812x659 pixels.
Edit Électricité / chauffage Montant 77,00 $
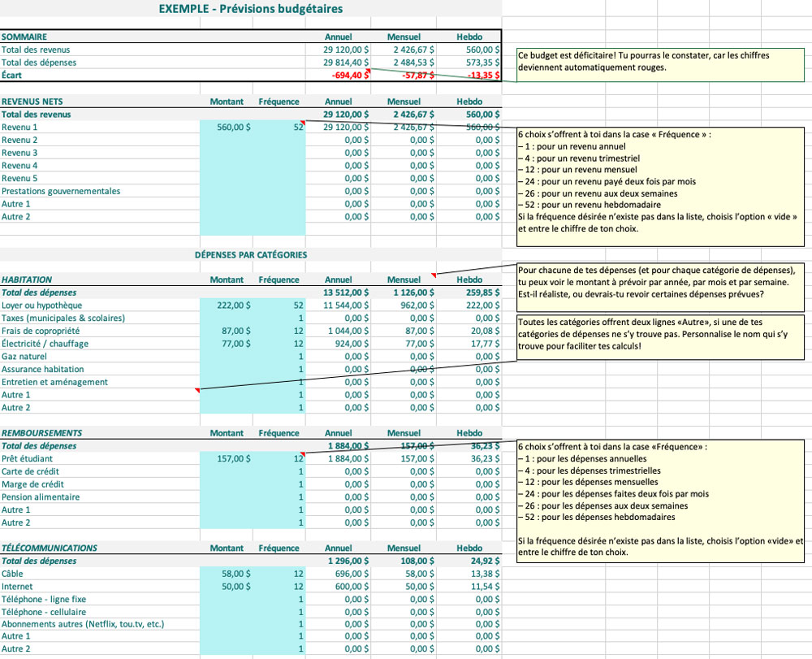[x=227, y=344]
